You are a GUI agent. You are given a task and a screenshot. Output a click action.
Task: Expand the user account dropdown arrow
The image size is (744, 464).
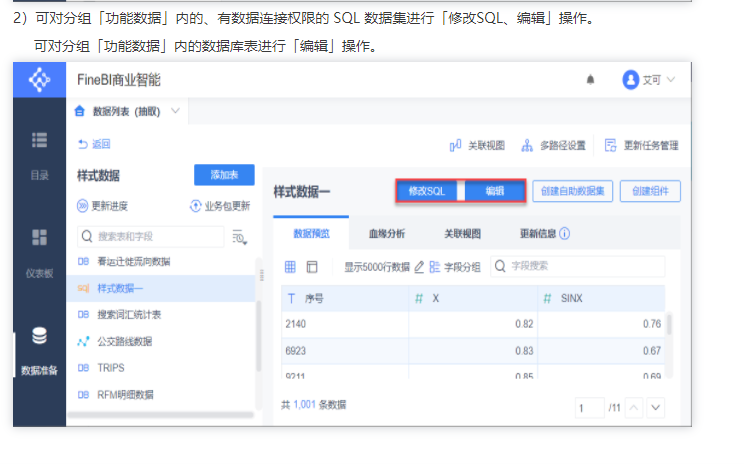pyautogui.click(x=671, y=79)
